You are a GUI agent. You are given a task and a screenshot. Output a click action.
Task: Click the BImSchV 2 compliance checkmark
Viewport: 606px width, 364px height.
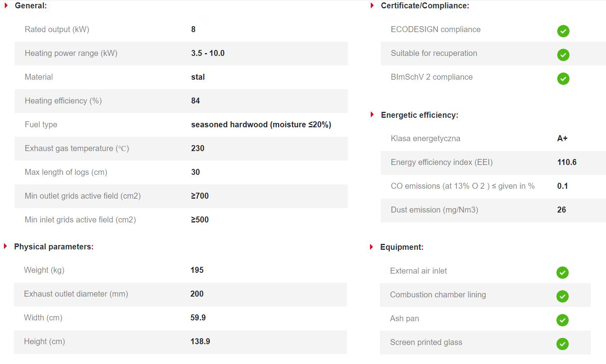coord(563,79)
